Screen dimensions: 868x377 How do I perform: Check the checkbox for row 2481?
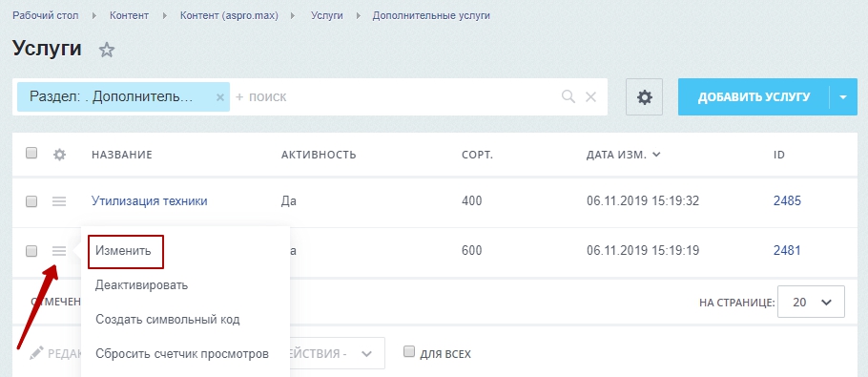coord(31,251)
